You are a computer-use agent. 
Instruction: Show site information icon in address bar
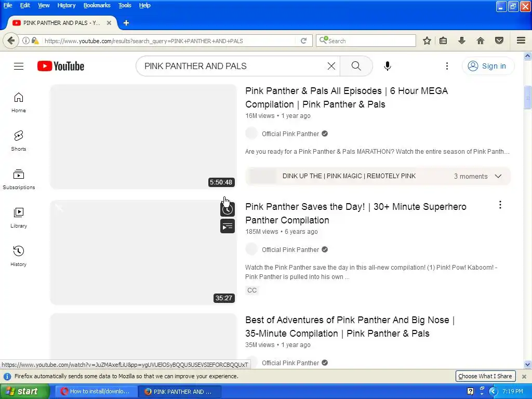coord(26,41)
